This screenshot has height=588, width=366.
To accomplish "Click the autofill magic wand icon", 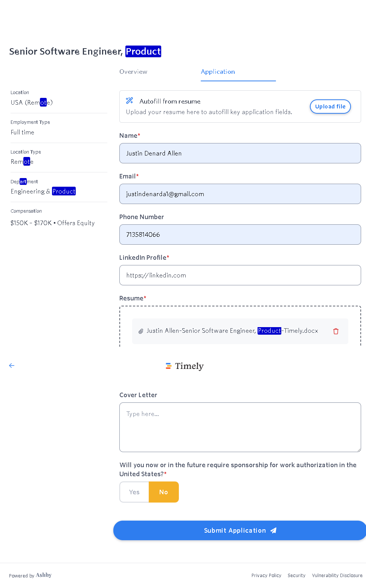I will click(x=130, y=101).
